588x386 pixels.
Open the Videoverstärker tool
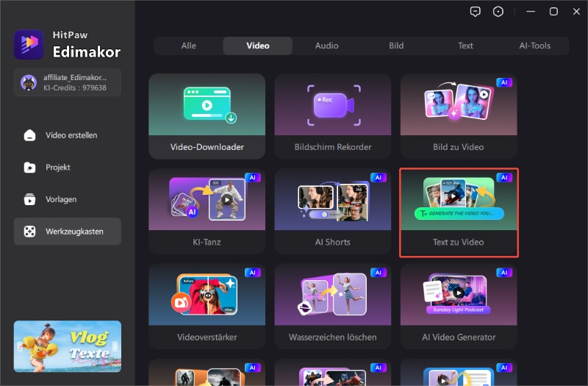pyautogui.click(x=207, y=307)
